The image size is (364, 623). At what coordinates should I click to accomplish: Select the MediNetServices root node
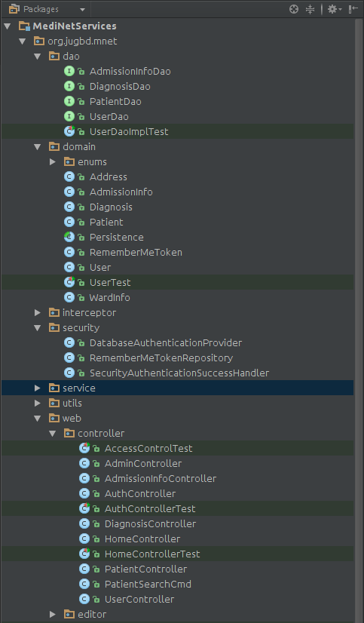click(75, 26)
